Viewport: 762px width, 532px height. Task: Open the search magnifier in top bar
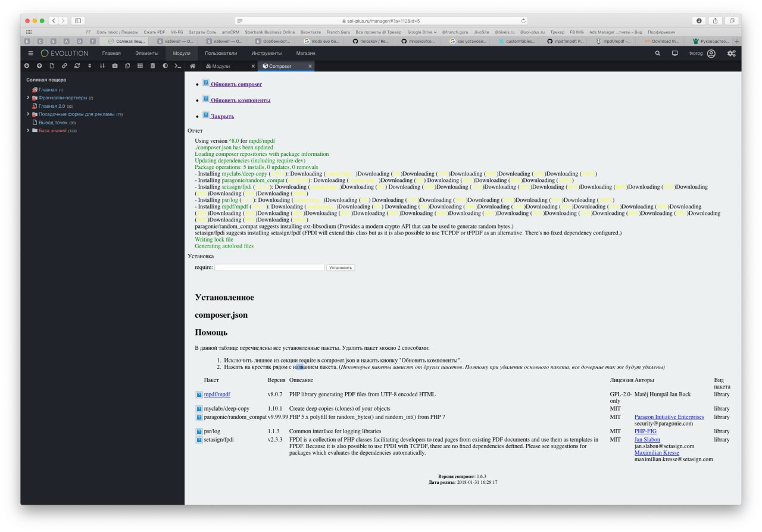[658, 54]
